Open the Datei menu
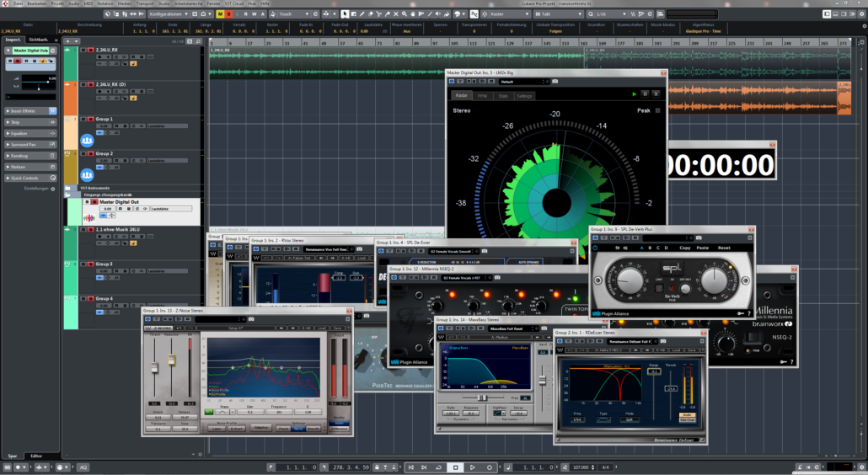 (x=18, y=3)
